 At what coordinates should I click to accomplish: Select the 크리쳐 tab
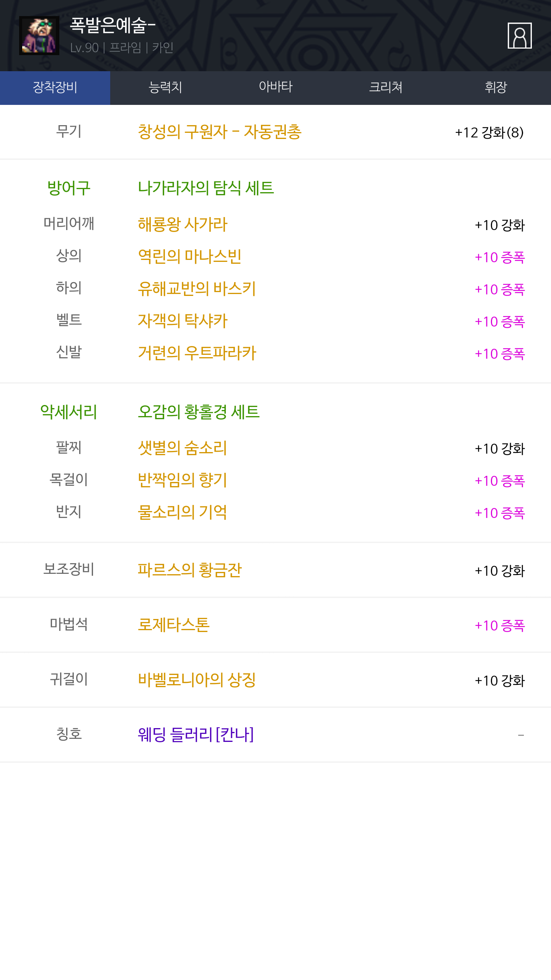[386, 88]
